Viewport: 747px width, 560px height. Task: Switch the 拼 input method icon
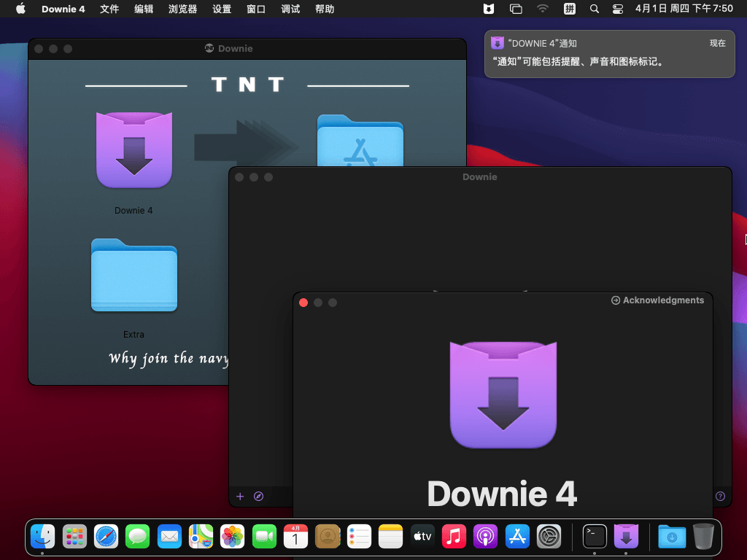point(569,9)
